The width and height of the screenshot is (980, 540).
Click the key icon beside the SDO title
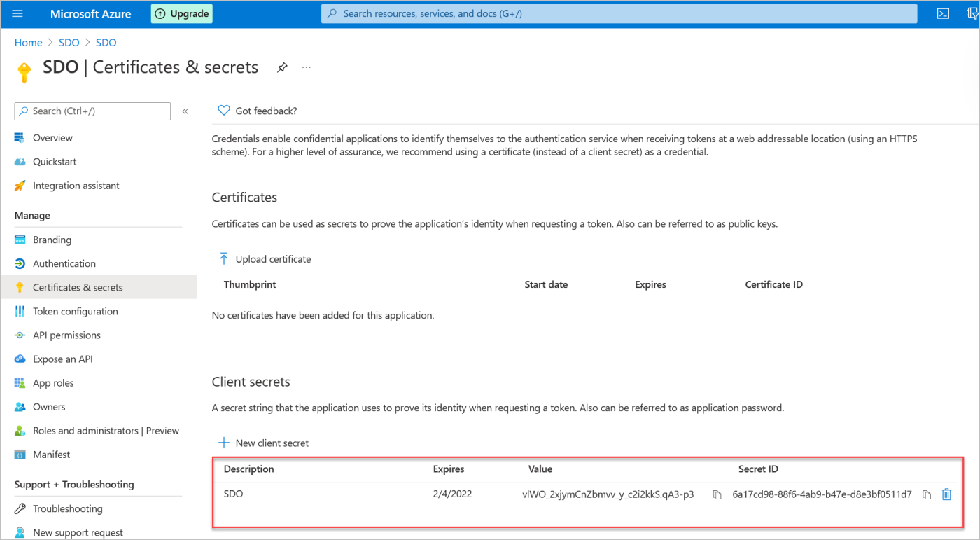[x=24, y=72]
